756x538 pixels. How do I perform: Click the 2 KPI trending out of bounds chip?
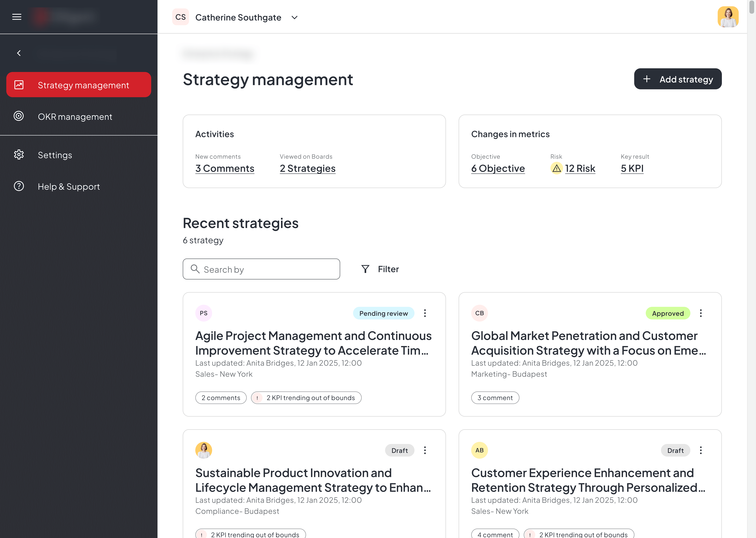[x=306, y=398]
